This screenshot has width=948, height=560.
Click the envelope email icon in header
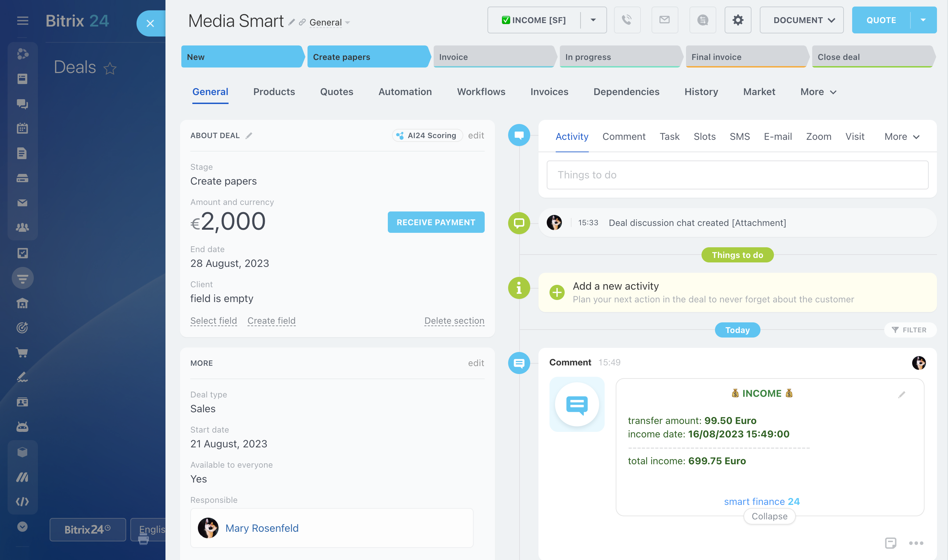(x=664, y=20)
